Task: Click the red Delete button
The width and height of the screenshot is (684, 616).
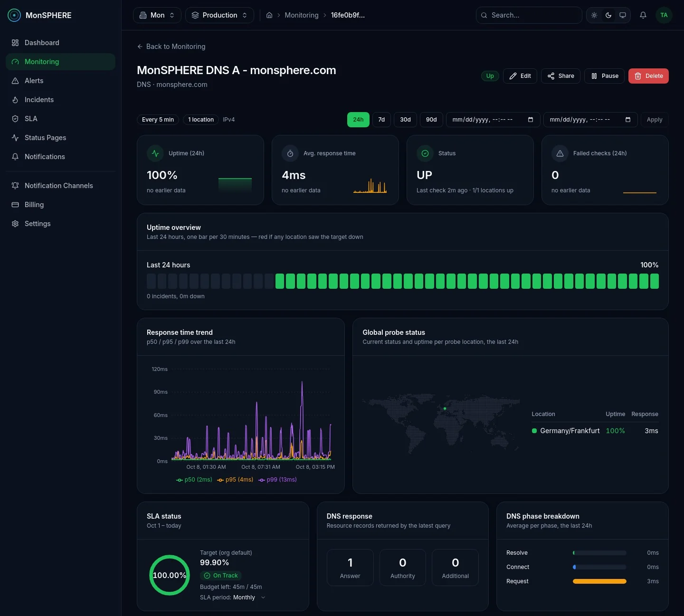Action: tap(648, 76)
